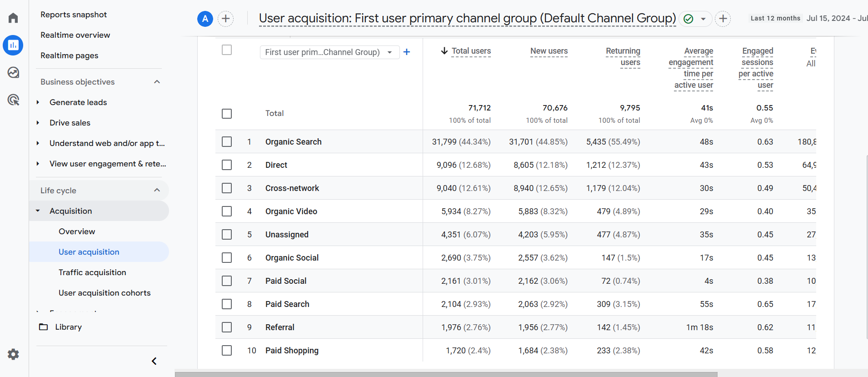Check the Organic Video row checkbox
Screen dimensions: 868x377
coord(227,211)
